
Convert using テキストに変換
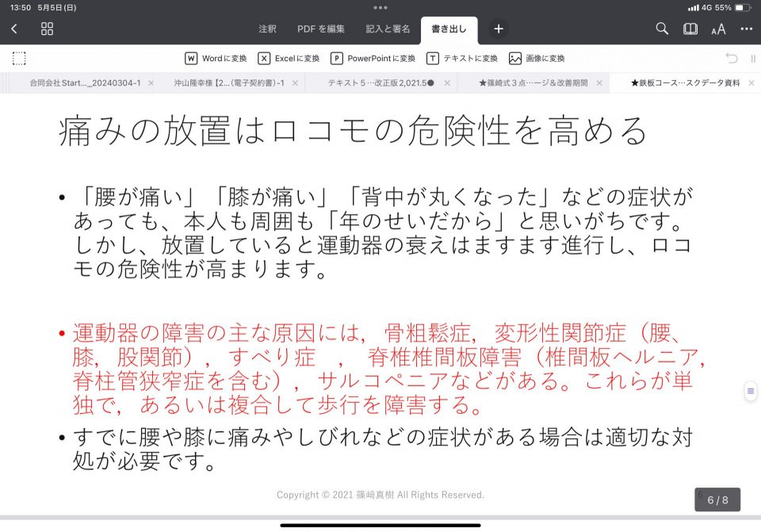tap(462, 58)
